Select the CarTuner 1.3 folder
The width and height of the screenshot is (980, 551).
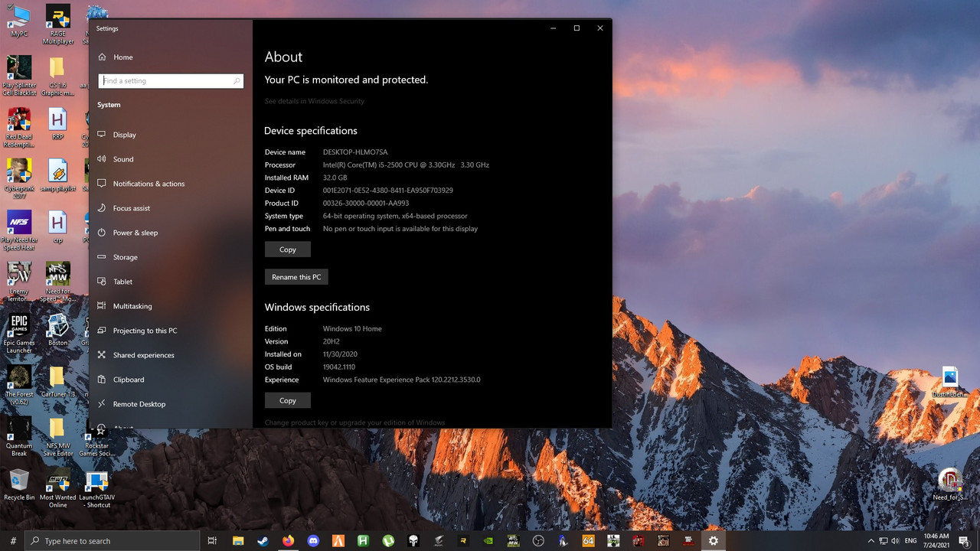click(57, 382)
